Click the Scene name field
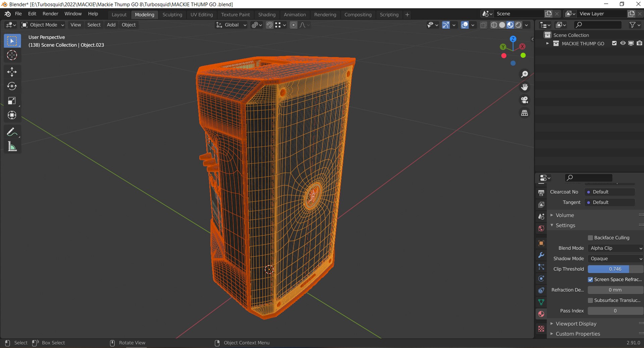 519,14
